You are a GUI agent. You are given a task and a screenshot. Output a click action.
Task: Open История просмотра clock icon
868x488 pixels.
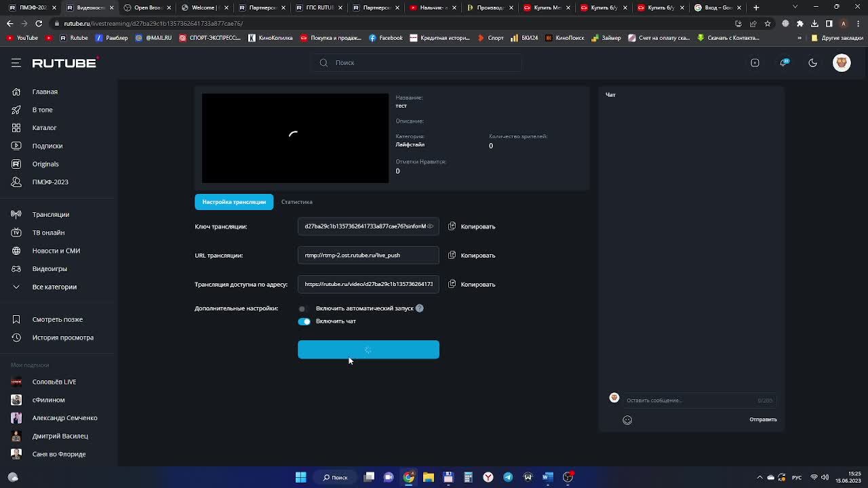coord(16,338)
